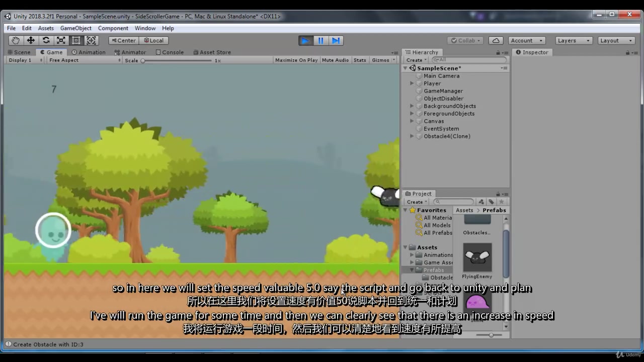This screenshot has height=362, width=644.
Task: Expand the Player hierarchy item
Action: pyautogui.click(x=412, y=83)
